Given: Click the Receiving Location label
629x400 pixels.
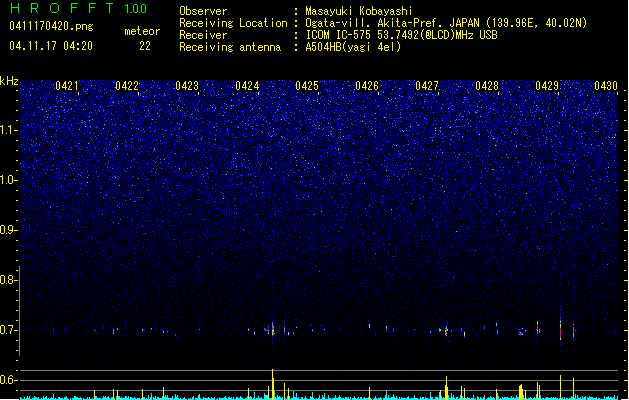Looking at the screenshot, I should [x=233, y=23].
